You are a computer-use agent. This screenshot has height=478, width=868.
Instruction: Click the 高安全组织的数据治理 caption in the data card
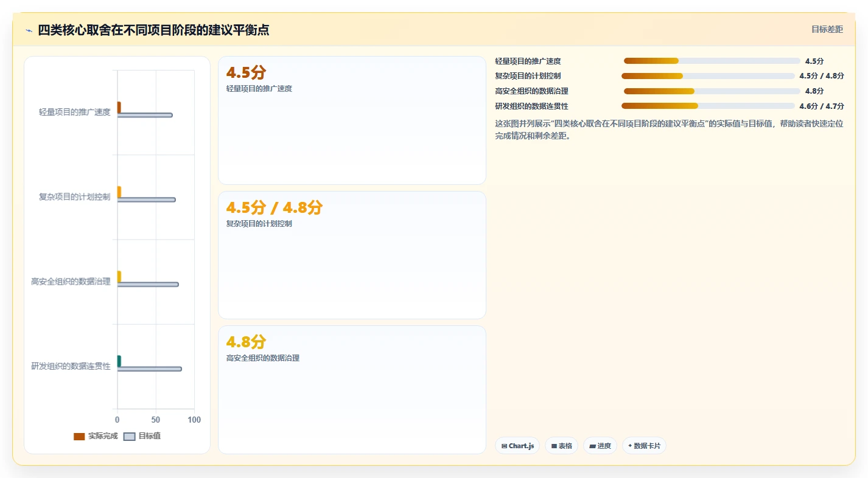(263, 358)
